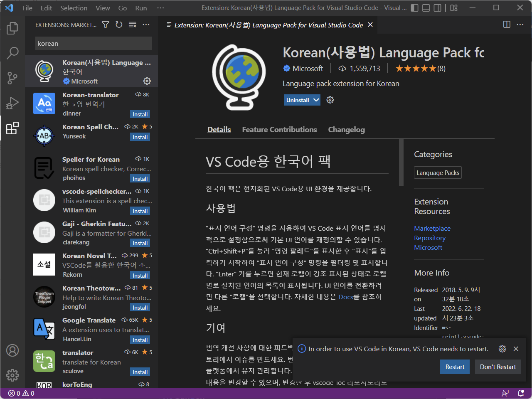Switch to the Changelog tab
Screen dimensions: 532x399
346,130
